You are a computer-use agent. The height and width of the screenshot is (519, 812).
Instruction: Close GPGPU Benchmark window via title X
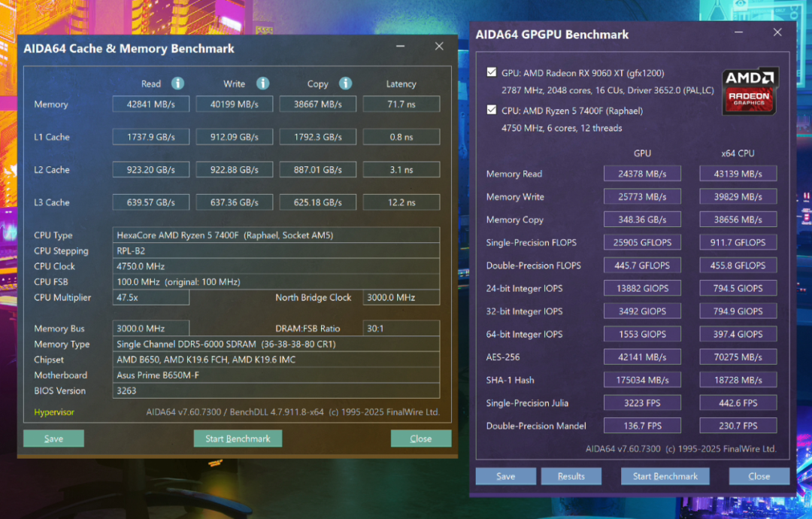point(777,32)
